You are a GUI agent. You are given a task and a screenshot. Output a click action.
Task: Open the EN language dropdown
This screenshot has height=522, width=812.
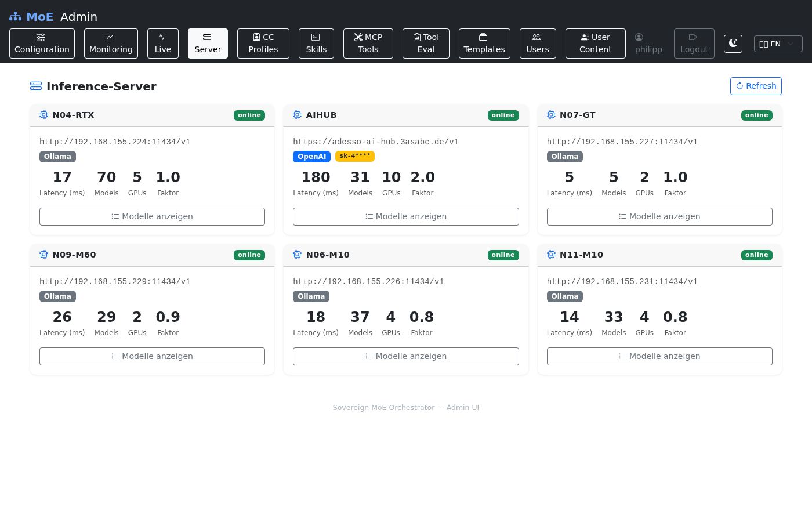778,43
